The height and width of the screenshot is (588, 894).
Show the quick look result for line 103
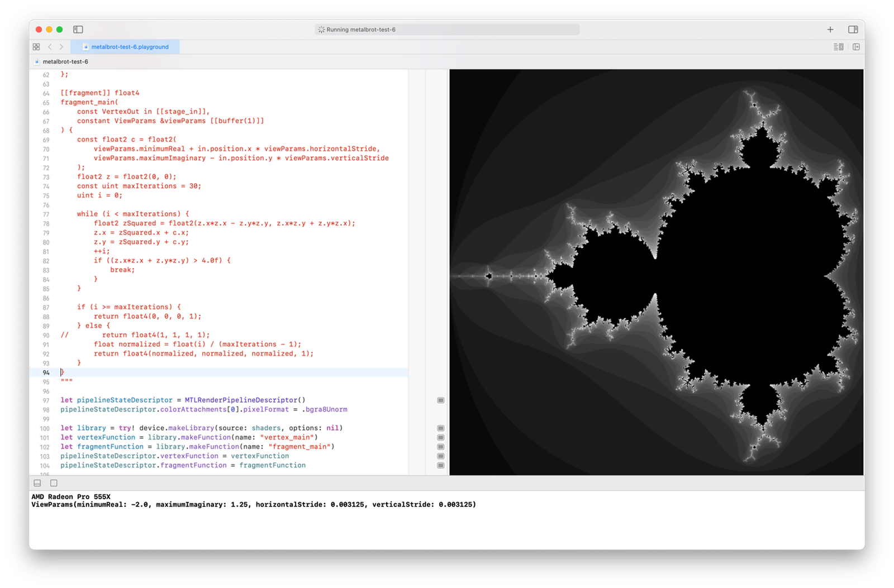pyautogui.click(x=441, y=456)
